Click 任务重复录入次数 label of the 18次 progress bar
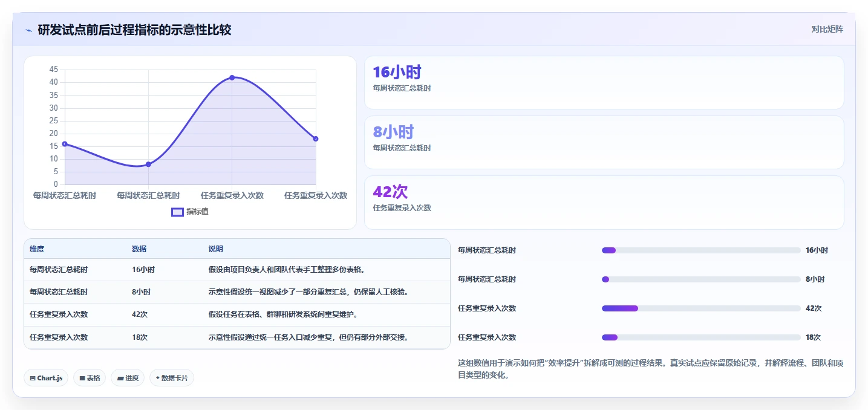The width and height of the screenshot is (868, 410). pos(487,337)
